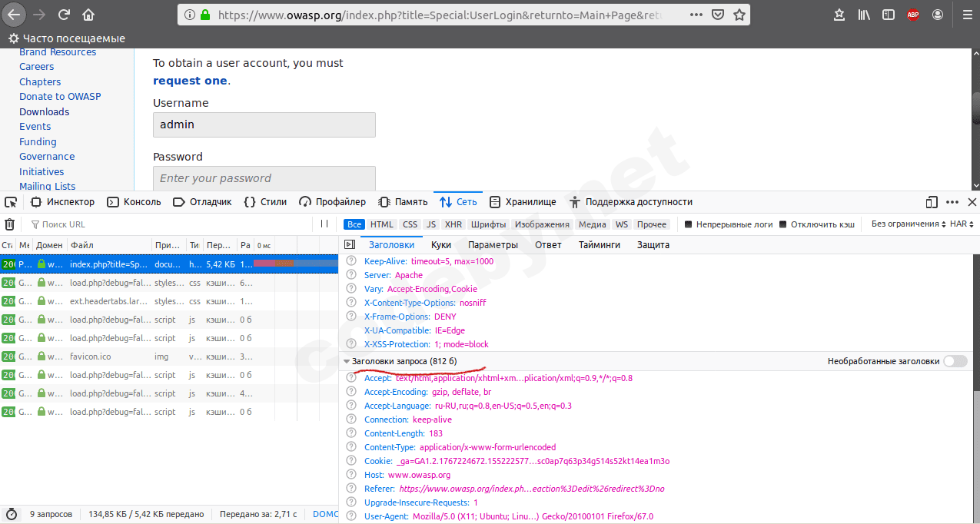Close the developer tools panel

click(x=972, y=202)
